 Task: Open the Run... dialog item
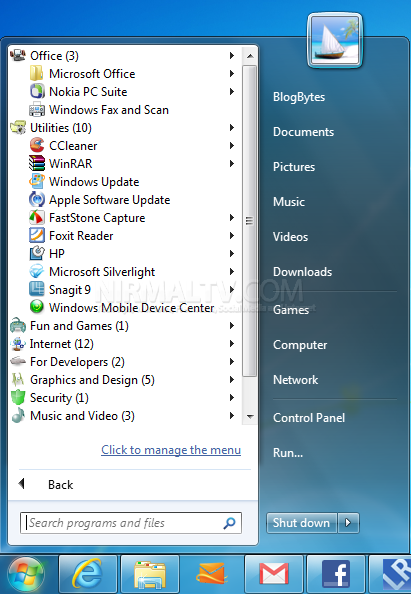pyautogui.click(x=288, y=453)
